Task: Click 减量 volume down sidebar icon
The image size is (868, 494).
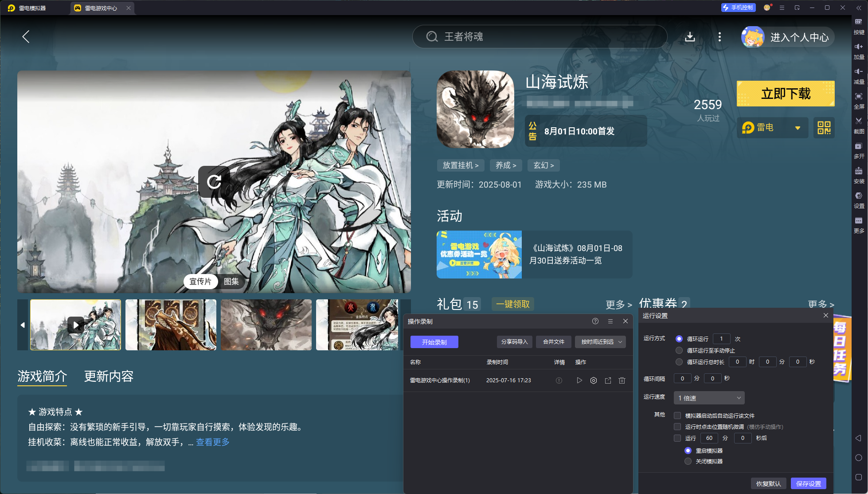Action: pyautogui.click(x=859, y=76)
